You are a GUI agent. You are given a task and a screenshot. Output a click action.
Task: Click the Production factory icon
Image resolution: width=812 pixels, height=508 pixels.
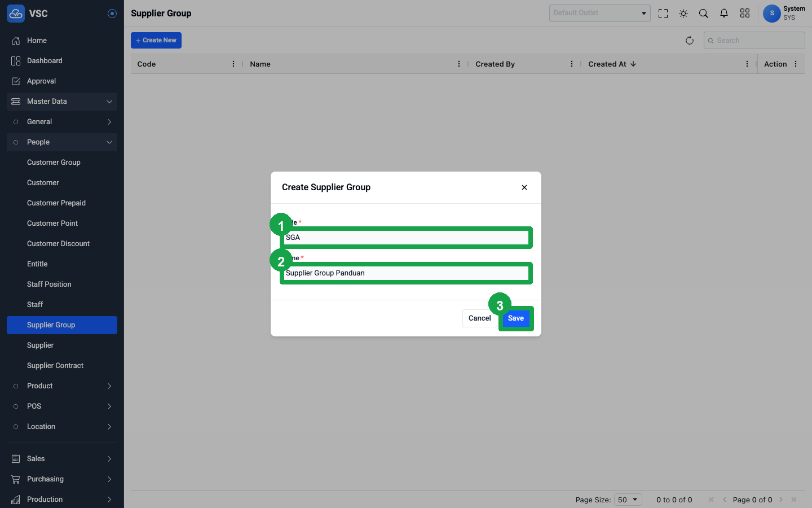pos(16,500)
